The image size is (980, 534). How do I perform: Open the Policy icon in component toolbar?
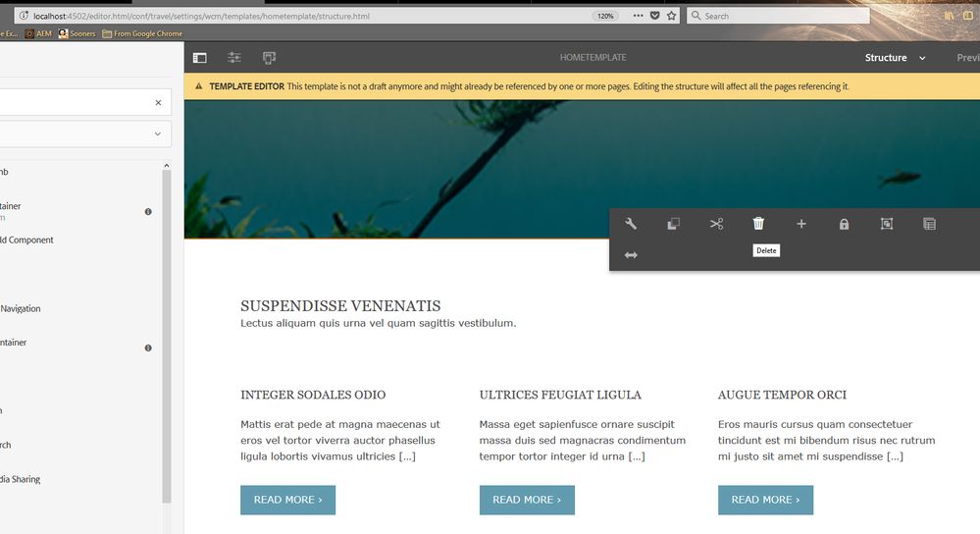pos(929,224)
